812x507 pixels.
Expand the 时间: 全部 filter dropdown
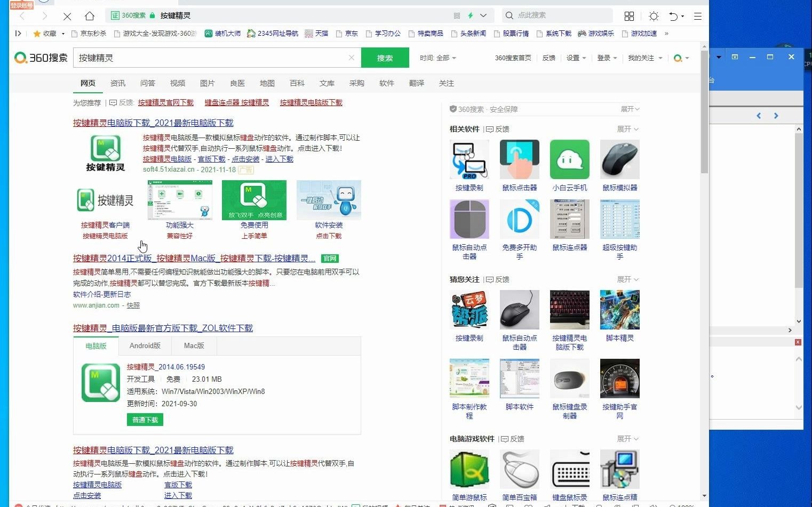437,58
